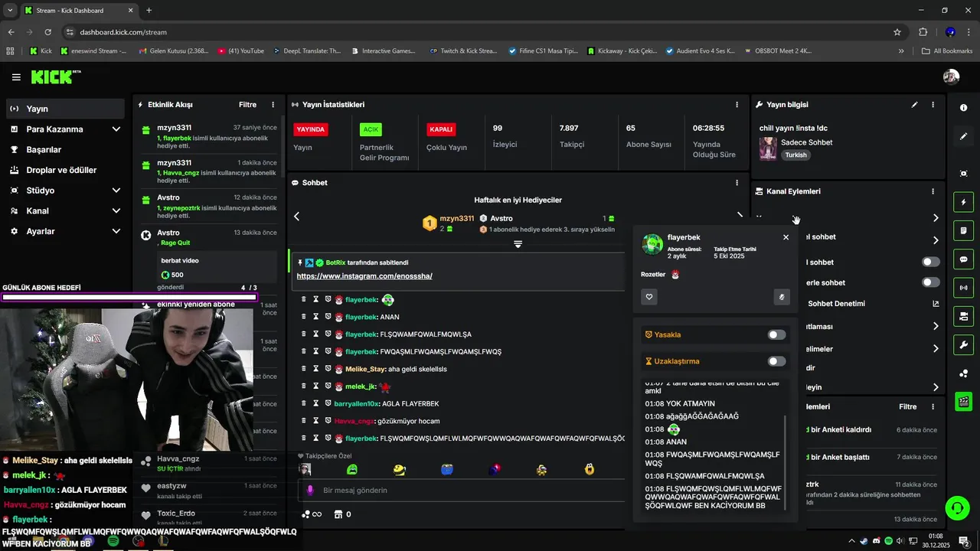Click the screen capture icon in right sidebar
Viewport: 980px width, 551px height.
click(x=963, y=174)
